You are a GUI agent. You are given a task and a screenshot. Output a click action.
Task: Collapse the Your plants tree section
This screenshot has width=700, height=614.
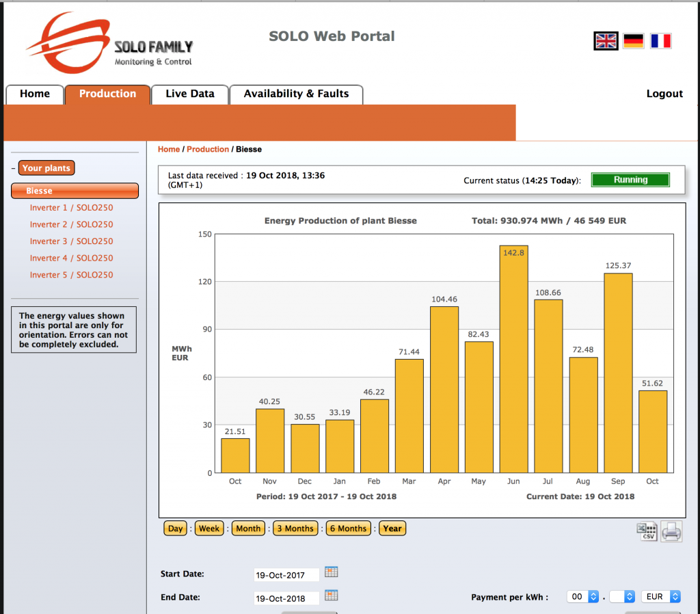pos(14,168)
